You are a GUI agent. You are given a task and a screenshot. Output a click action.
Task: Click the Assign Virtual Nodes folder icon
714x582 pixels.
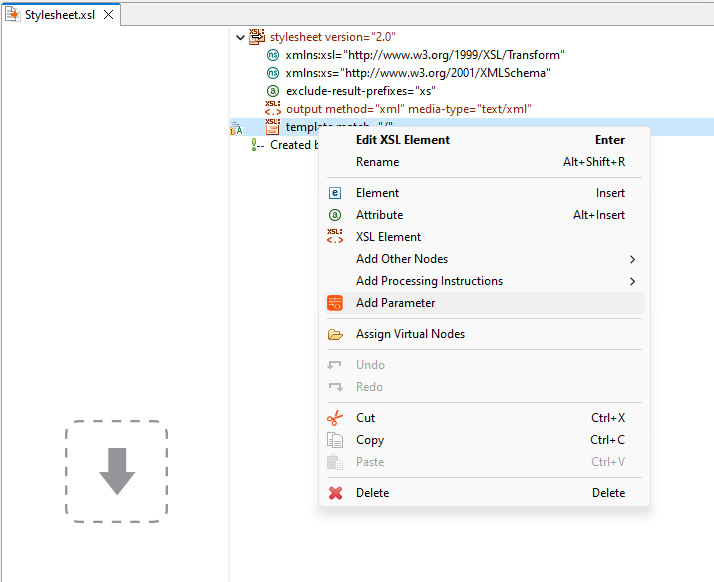click(x=335, y=334)
